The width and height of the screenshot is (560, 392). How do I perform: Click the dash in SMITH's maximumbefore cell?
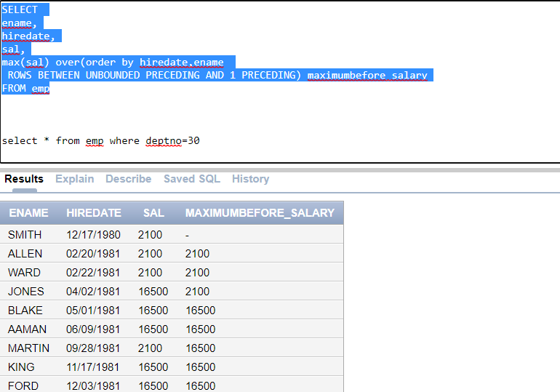(187, 235)
